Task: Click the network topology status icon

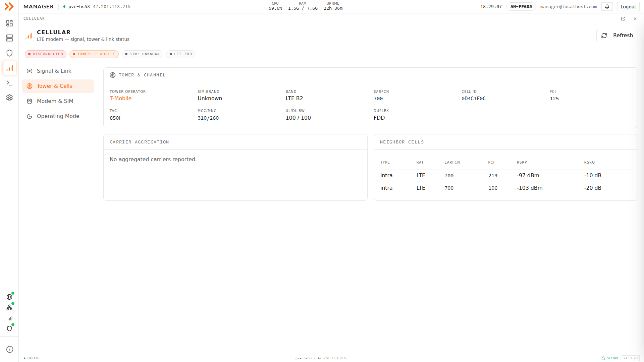Action: pyautogui.click(x=9, y=307)
